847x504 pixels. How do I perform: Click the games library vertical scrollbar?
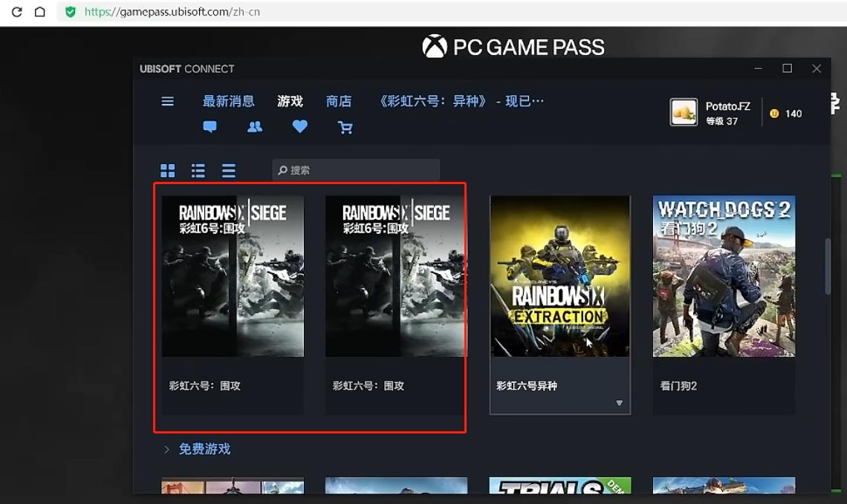pos(828,266)
